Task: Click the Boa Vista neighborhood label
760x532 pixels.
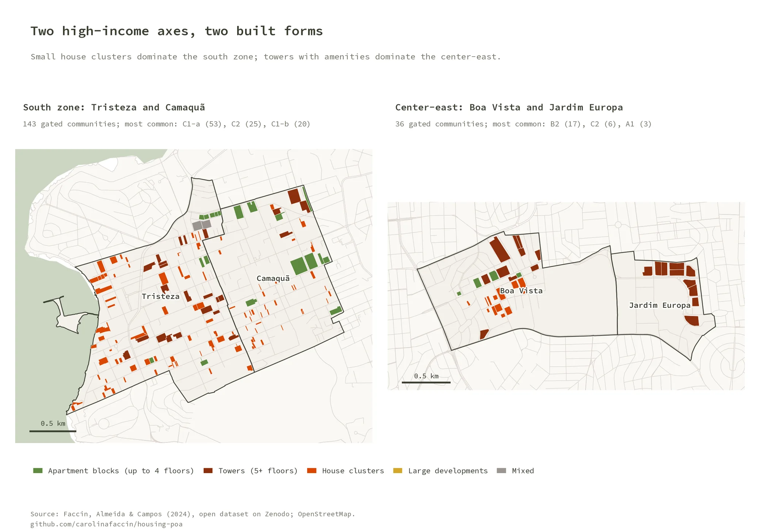Action: coord(521,291)
